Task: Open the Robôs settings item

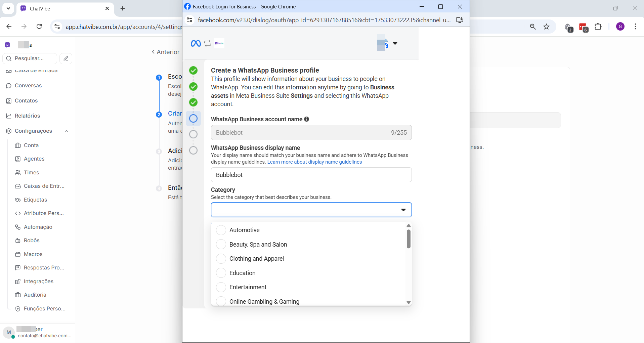Action: click(x=32, y=241)
